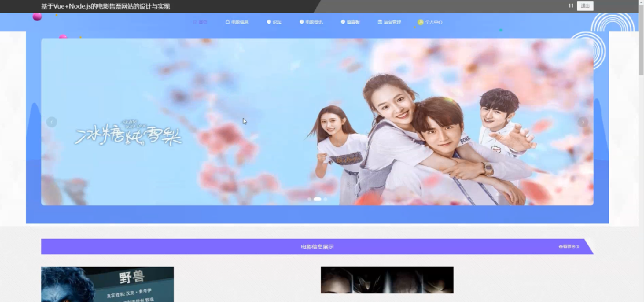
Task: Open the 电影信息 navigation item
Action: (237, 22)
